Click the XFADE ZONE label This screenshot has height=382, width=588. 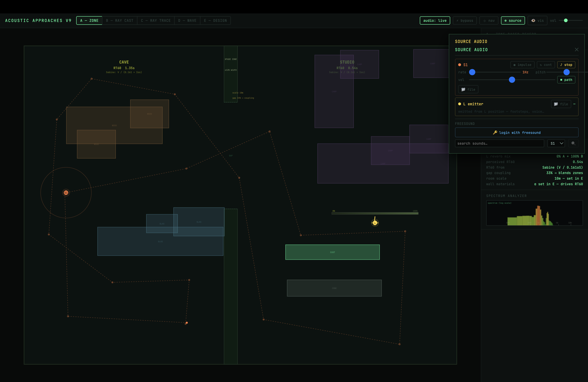(231, 59)
